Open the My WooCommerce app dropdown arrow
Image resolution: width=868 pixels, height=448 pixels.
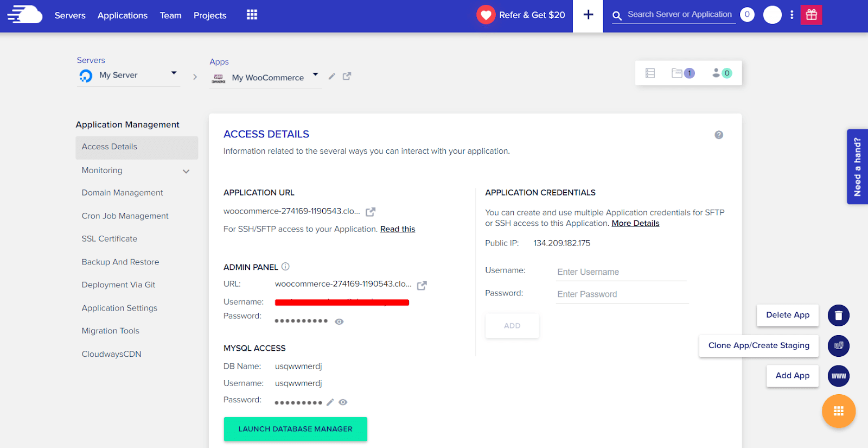[x=315, y=74]
